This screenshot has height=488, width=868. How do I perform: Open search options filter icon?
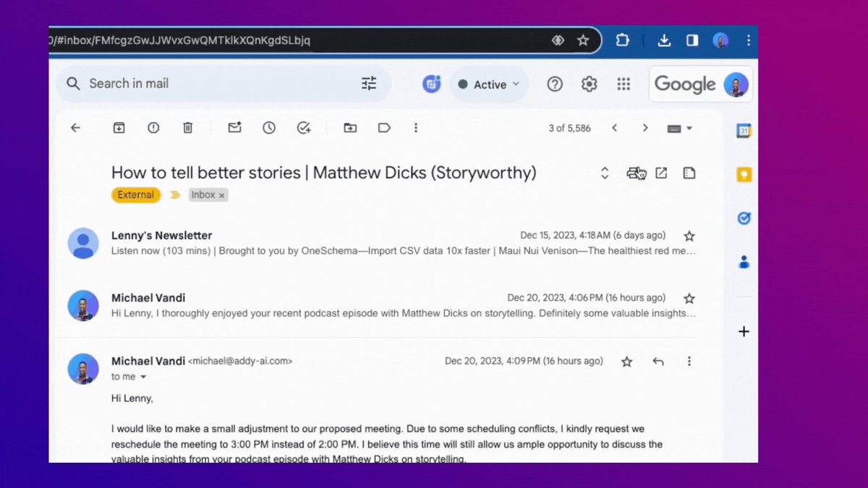pyautogui.click(x=369, y=83)
